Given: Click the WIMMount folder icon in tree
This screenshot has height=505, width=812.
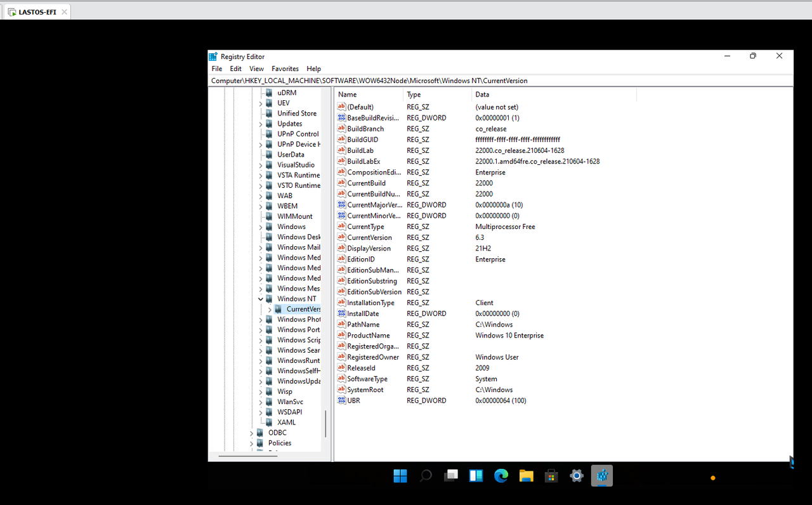Looking at the screenshot, I should tap(269, 216).
